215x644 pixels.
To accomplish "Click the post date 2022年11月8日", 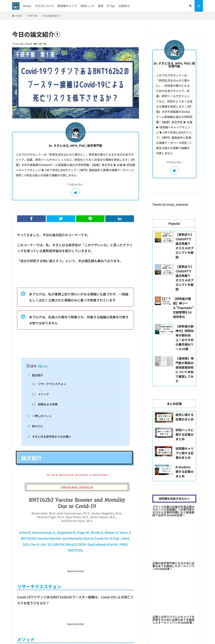I will tap(23, 44).
